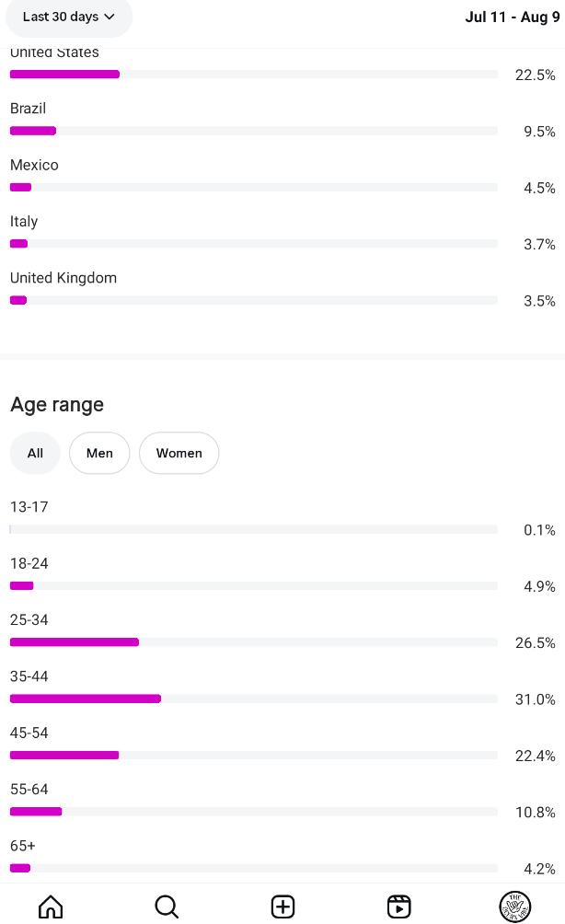
Task: Filter age range by Men
Action: point(99,453)
